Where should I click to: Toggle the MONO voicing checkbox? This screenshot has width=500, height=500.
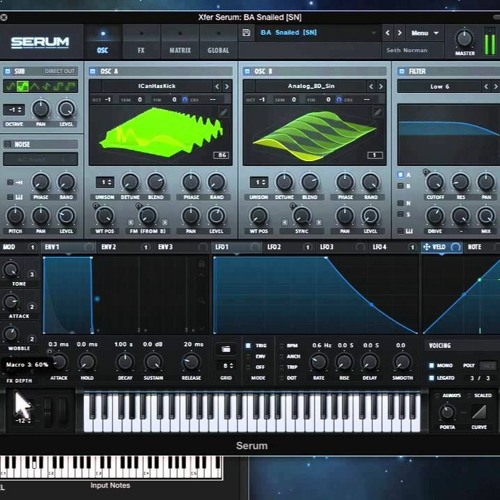click(432, 365)
